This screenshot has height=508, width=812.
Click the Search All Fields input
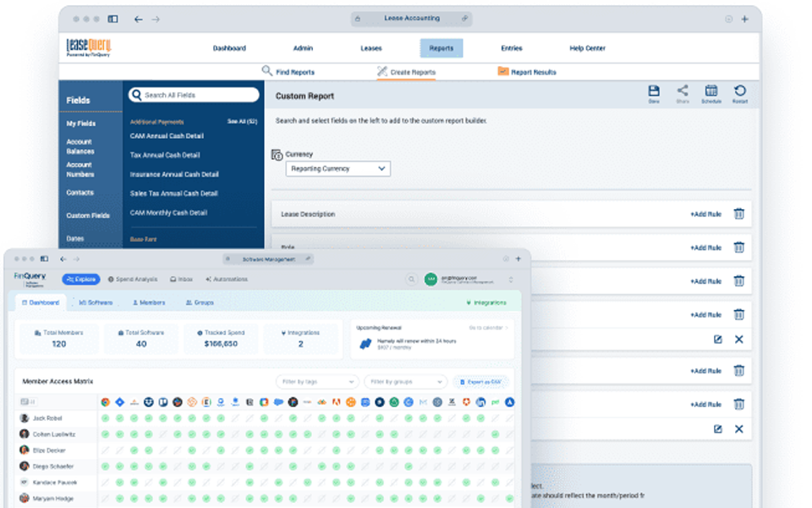click(x=195, y=96)
